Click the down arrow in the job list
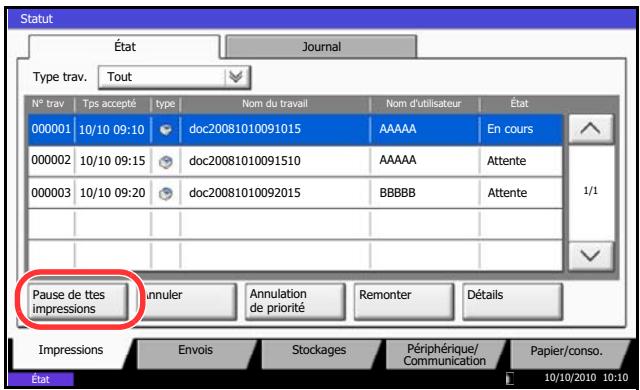The width and height of the screenshot is (640, 390). tap(591, 256)
